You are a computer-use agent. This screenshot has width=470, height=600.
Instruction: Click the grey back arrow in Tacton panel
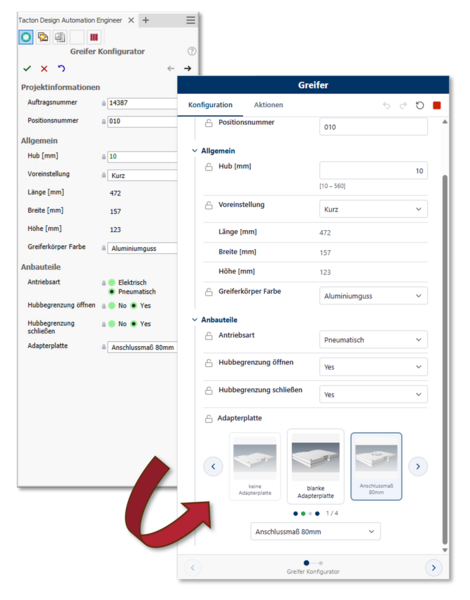(x=171, y=68)
